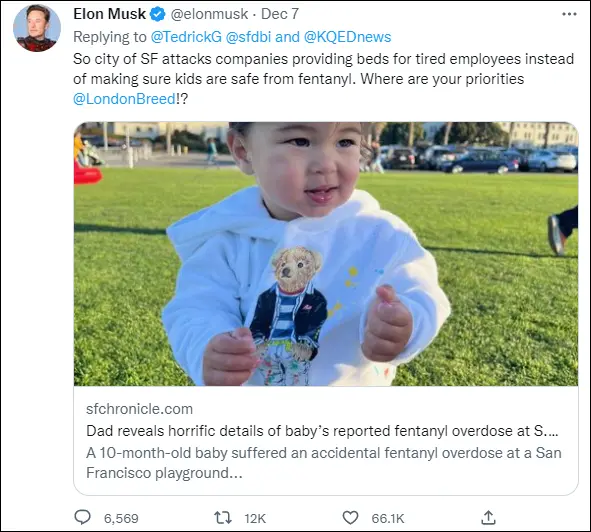This screenshot has width=591, height=532.
Task: Click the share upload icon
Action: tap(488, 518)
